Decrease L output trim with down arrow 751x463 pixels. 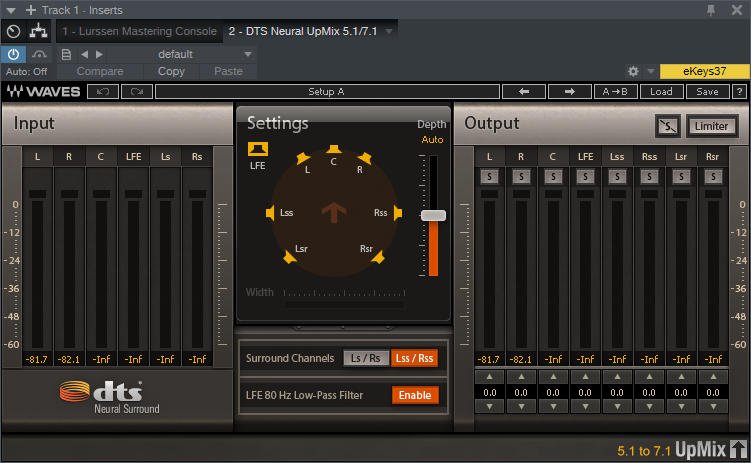489,407
